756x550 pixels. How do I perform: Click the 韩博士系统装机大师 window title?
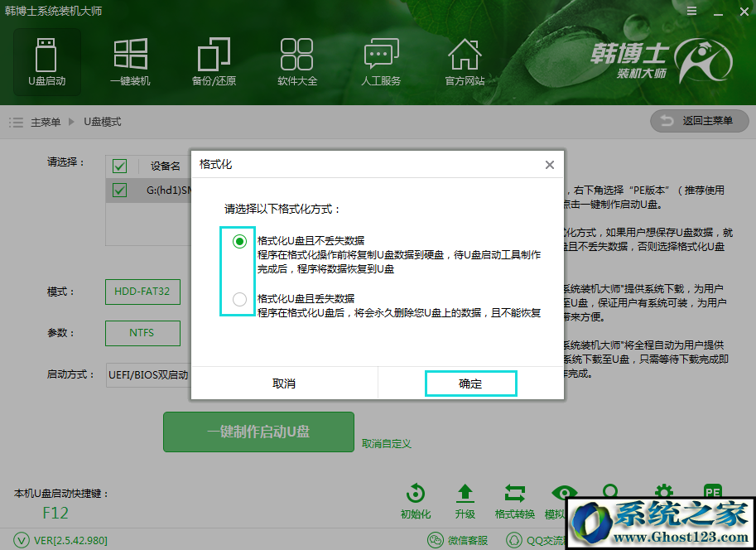pos(54,11)
